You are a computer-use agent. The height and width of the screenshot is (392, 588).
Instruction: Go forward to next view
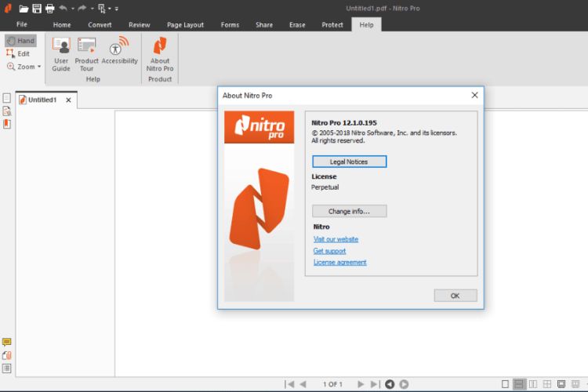coord(404,384)
